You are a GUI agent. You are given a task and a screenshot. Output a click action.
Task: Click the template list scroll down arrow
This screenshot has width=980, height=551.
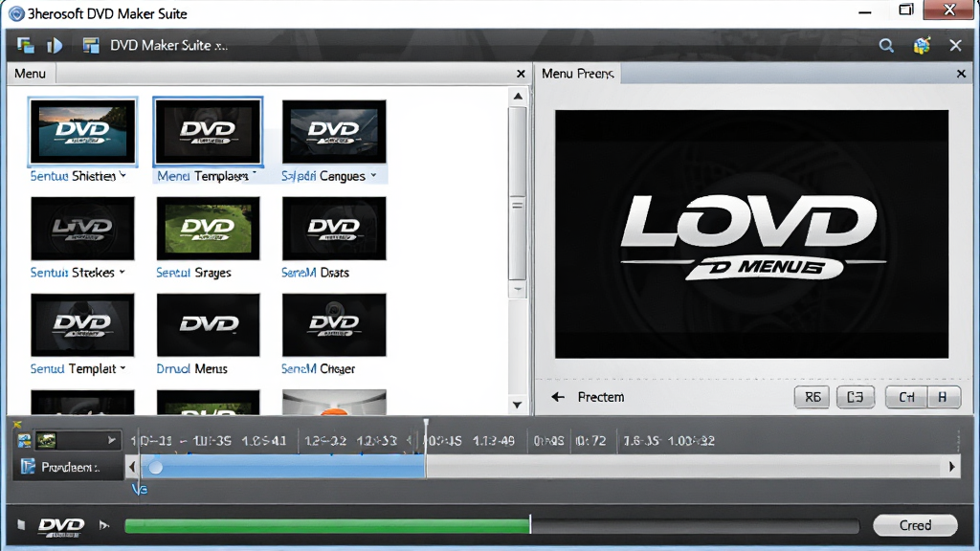518,405
